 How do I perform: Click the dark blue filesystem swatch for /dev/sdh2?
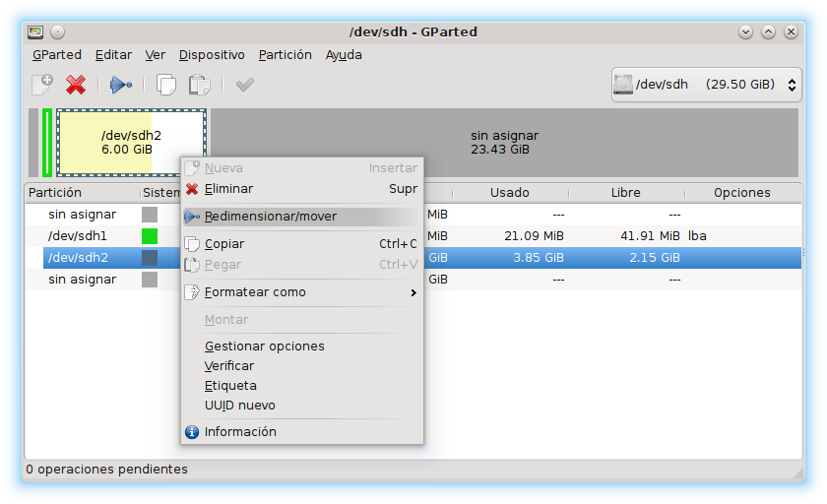pyautogui.click(x=150, y=258)
